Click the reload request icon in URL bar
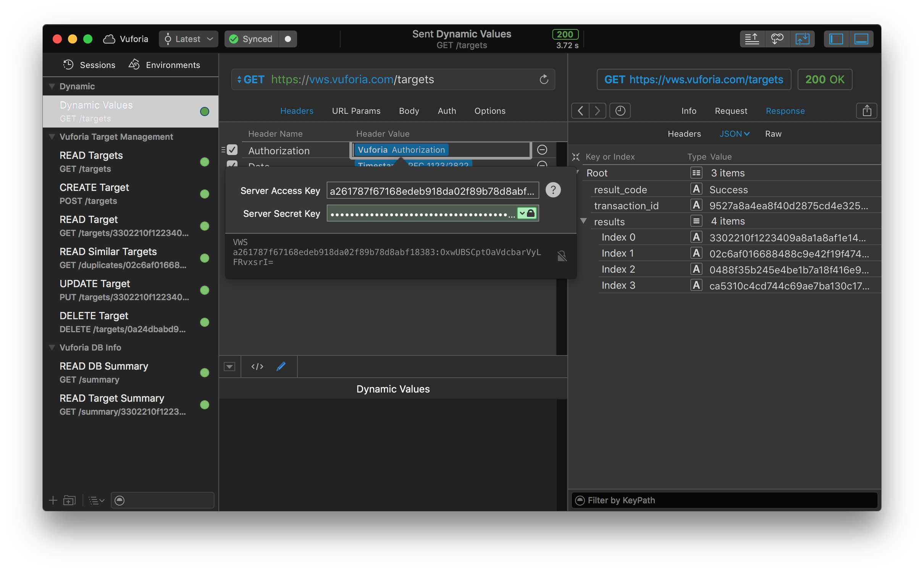This screenshot has width=924, height=572. coord(544,79)
